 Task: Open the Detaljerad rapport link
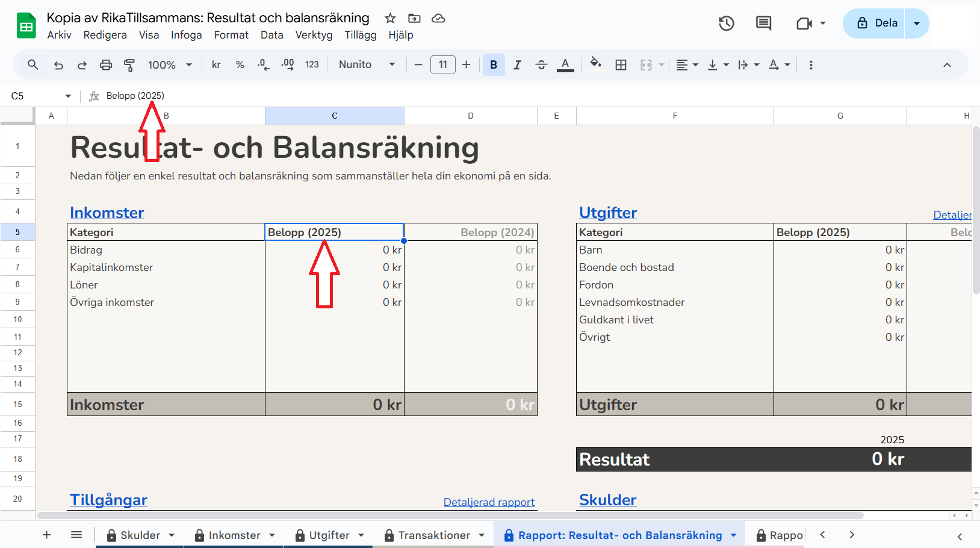coord(489,502)
